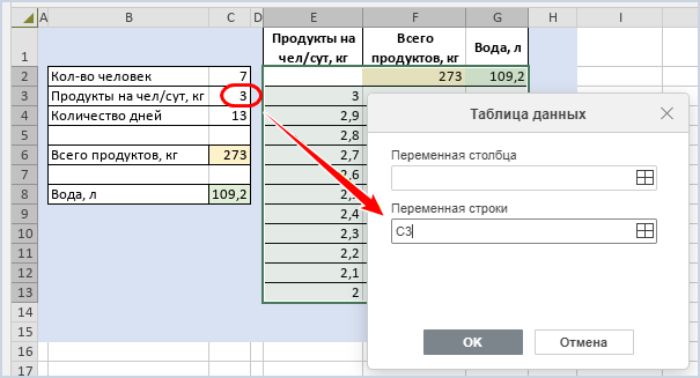Click cell F2 with value 273
This screenshot has height=378, width=700.
pos(414,76)
